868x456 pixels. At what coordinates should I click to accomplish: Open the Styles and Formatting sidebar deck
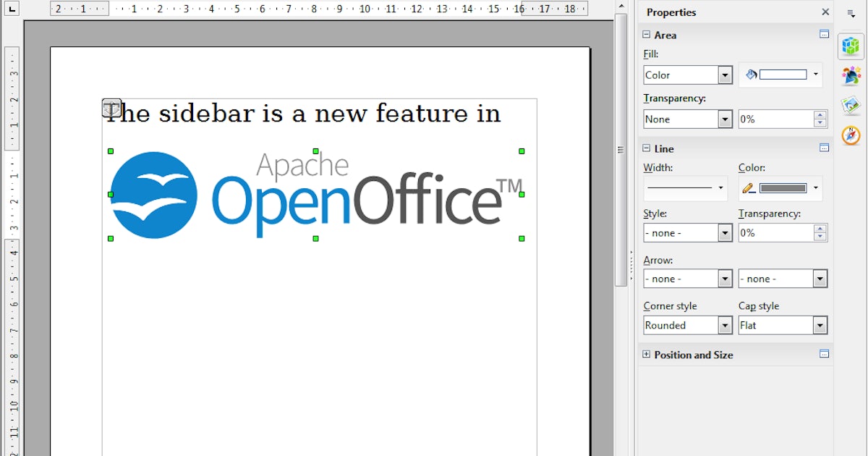[x=851, y=76]
